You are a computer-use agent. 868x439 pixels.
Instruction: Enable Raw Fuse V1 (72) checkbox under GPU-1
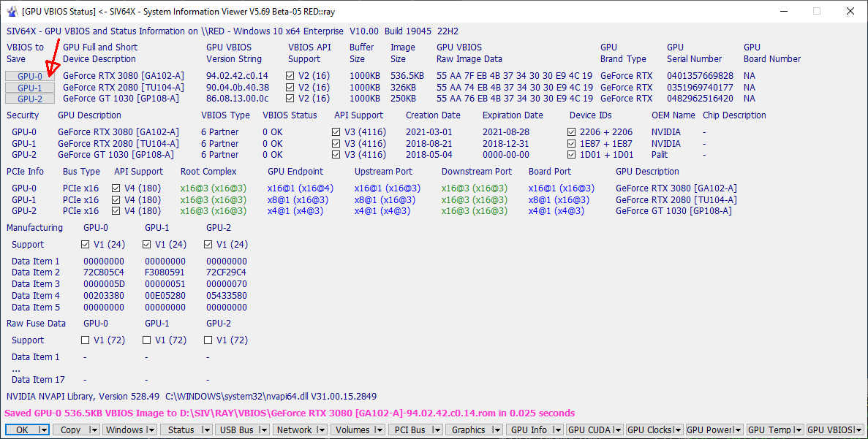(x=147, y=340)
